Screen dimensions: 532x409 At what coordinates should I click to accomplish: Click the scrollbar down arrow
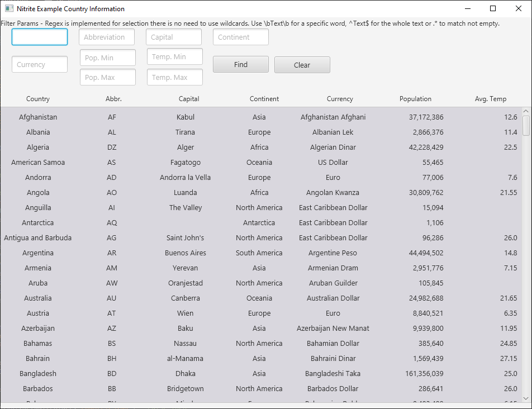pos(526,398)
